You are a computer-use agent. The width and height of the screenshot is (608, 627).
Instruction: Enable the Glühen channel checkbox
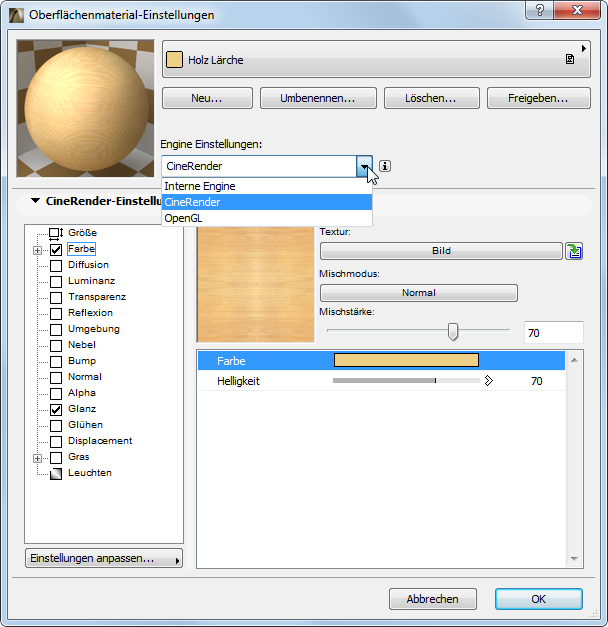click(56, 425)
